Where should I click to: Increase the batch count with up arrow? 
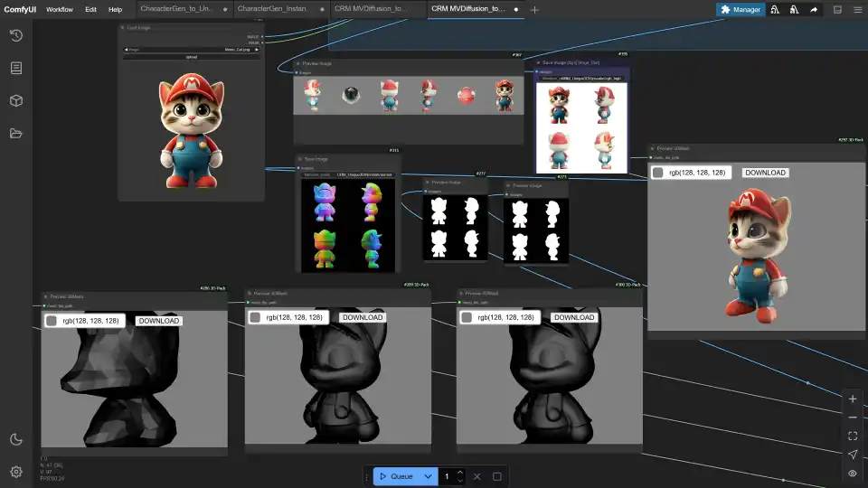460,473
